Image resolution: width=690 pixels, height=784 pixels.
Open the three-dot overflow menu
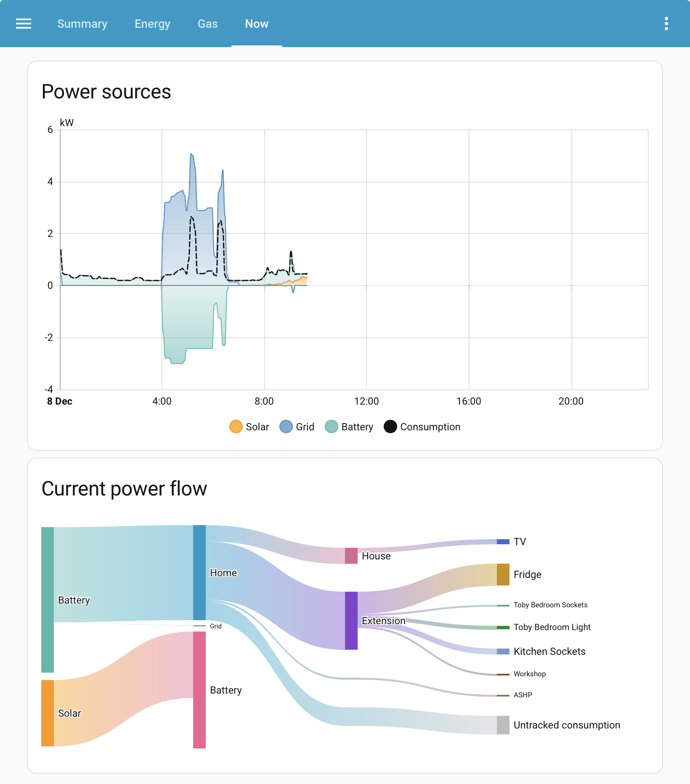tap(666, 24)
